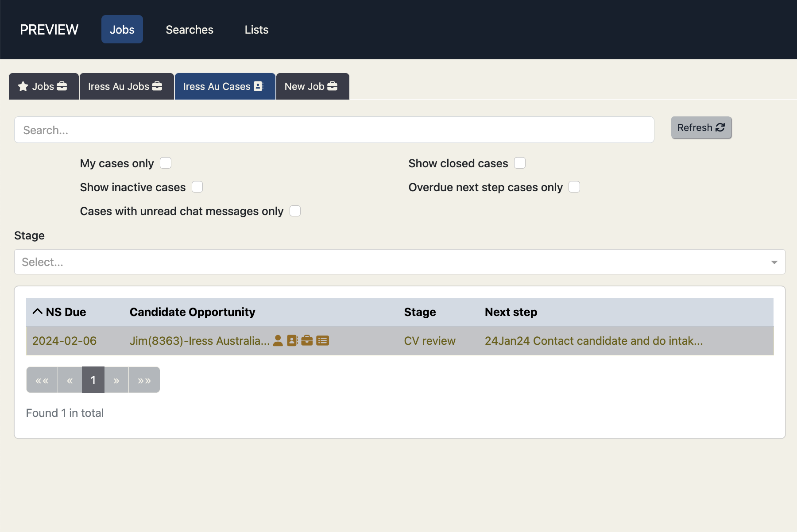Open the Stage Select dropdown
The width and height of the screenshot is (797, 532).
click(310, 262)
